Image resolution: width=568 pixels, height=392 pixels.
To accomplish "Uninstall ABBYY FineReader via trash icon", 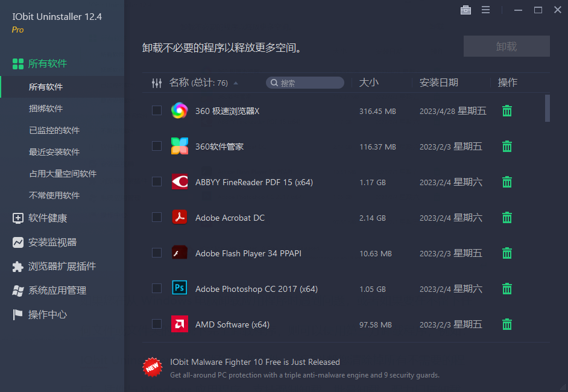I will pyautogui.click(x=506, y=182).
